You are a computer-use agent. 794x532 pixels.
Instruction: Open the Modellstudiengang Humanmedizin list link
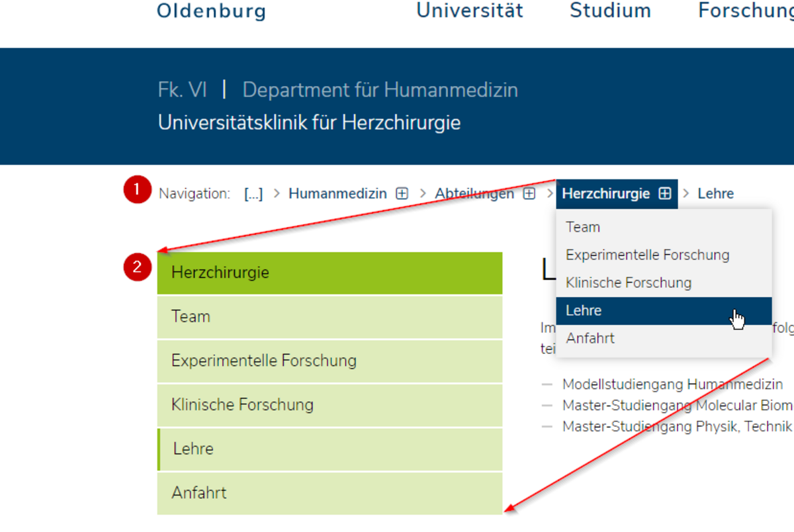pos(672,384)
